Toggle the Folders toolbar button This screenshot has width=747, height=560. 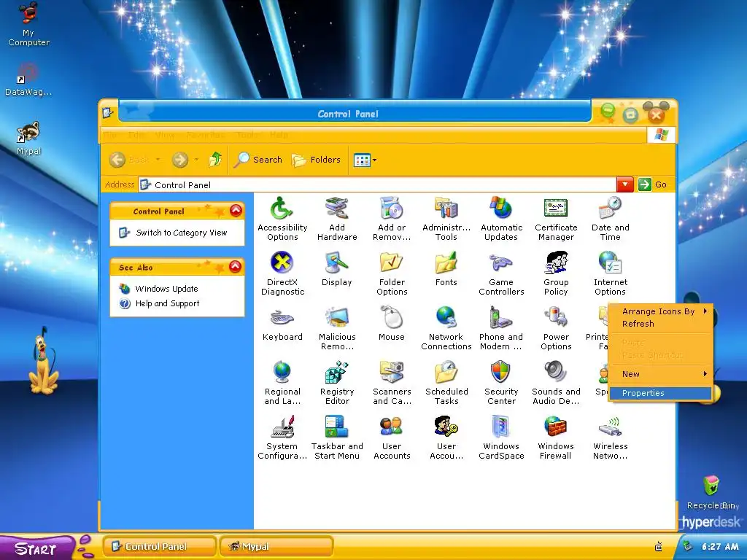(x=316, y=160)
